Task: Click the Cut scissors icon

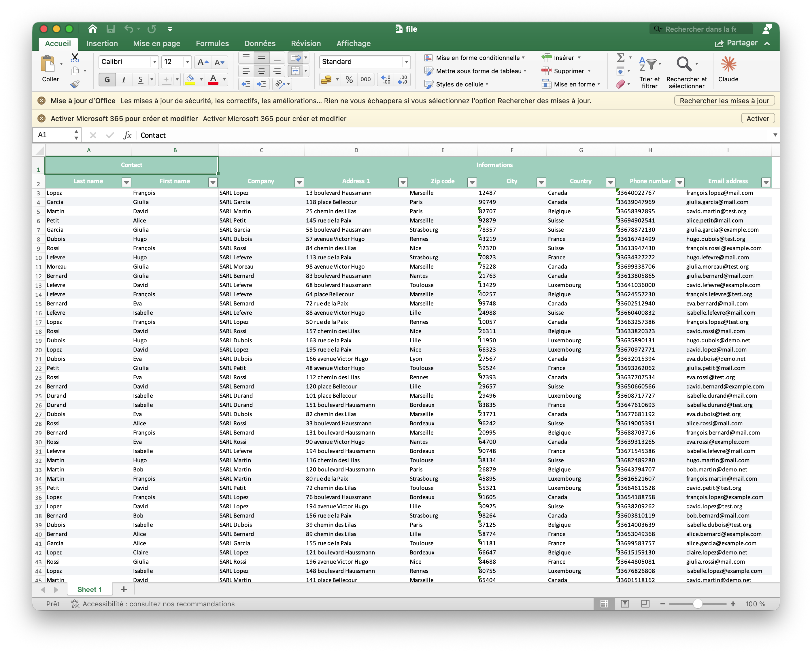Action: pyautogui.click(x=75, y=58)
